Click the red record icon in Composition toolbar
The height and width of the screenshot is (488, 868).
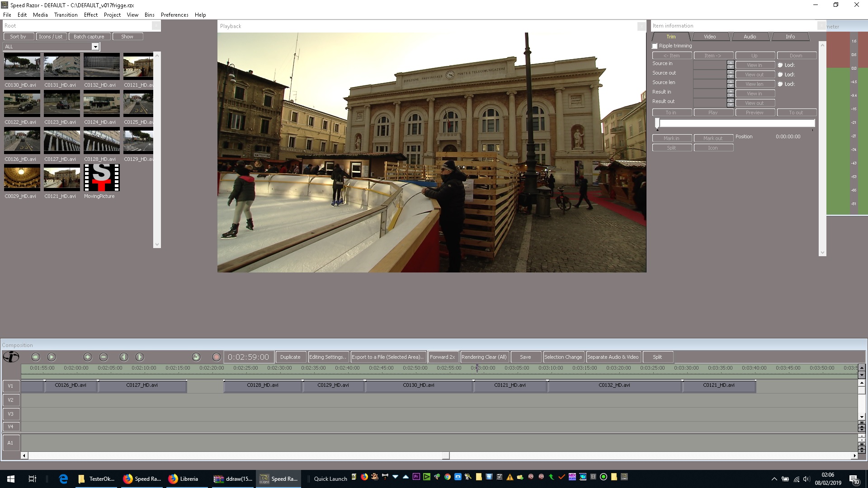pos(217,357)
